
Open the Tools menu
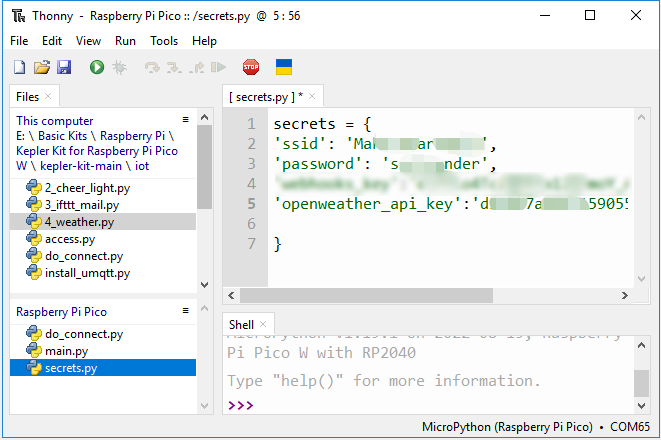(164, 41)
